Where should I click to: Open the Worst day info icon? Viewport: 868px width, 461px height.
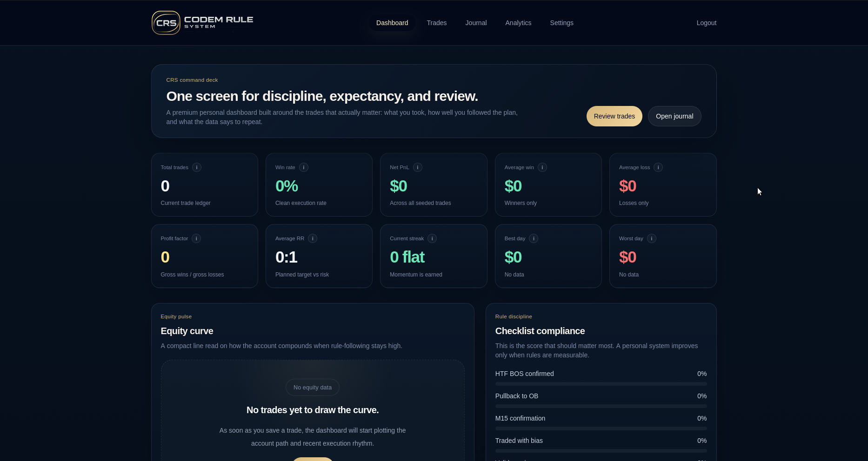coord(652,238)
